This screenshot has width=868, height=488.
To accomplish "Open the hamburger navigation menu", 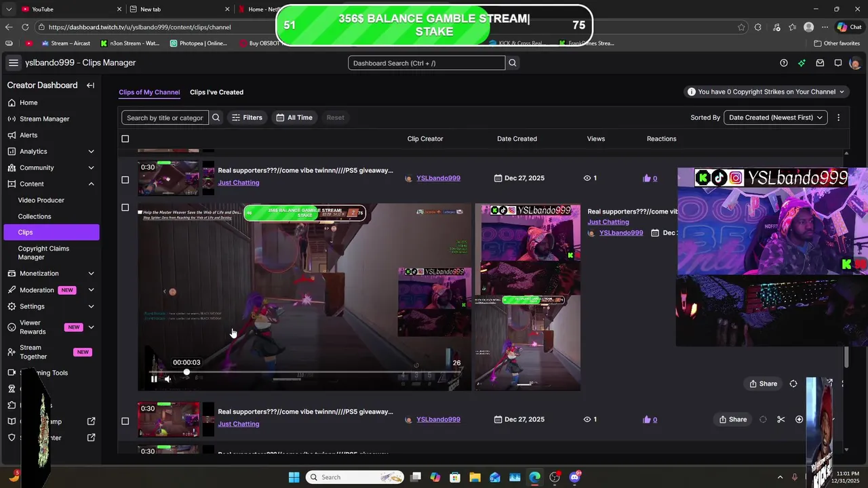I will [x=13, y=63].
